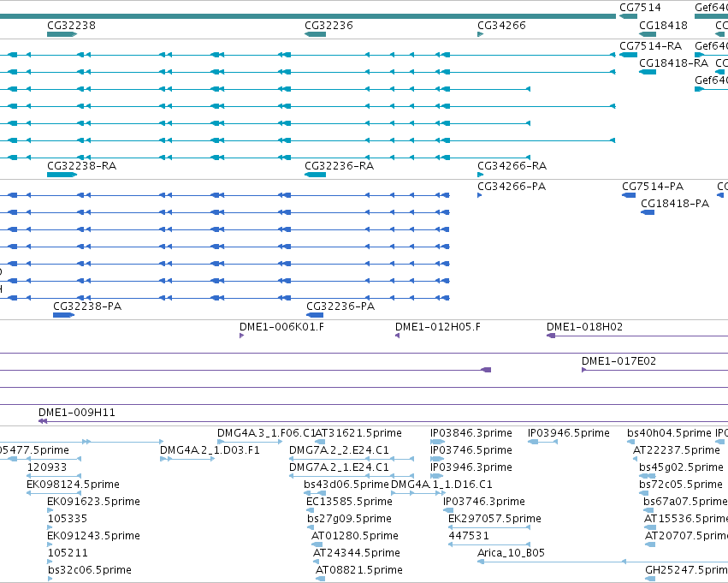Click the CG32238-RA transcript label

click(82, 166)
